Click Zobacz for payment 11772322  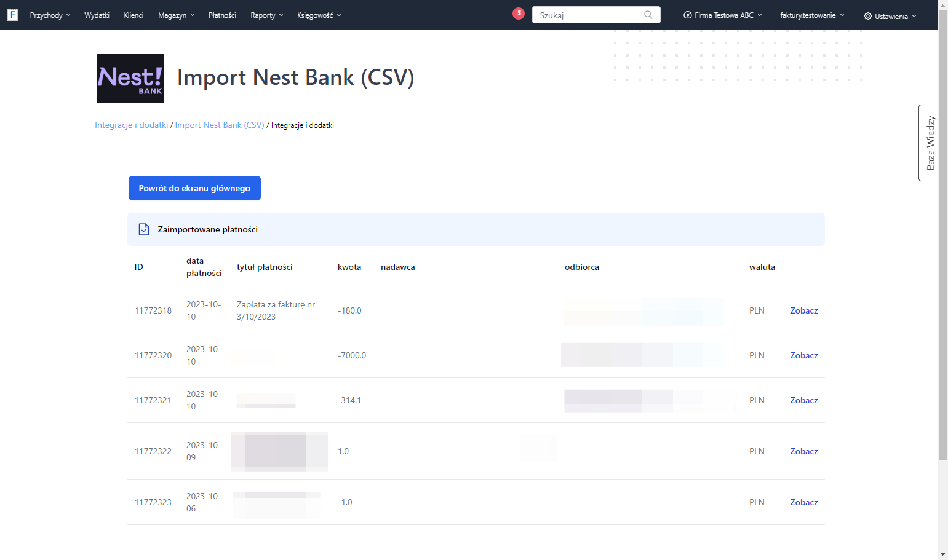[803, 451]
